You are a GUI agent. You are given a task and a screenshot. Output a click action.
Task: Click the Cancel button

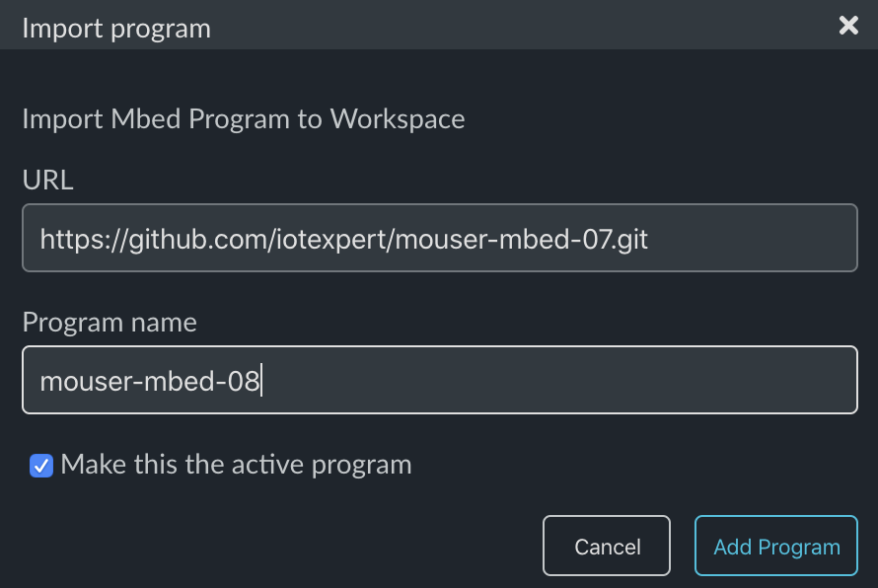[x=607, y=546]
